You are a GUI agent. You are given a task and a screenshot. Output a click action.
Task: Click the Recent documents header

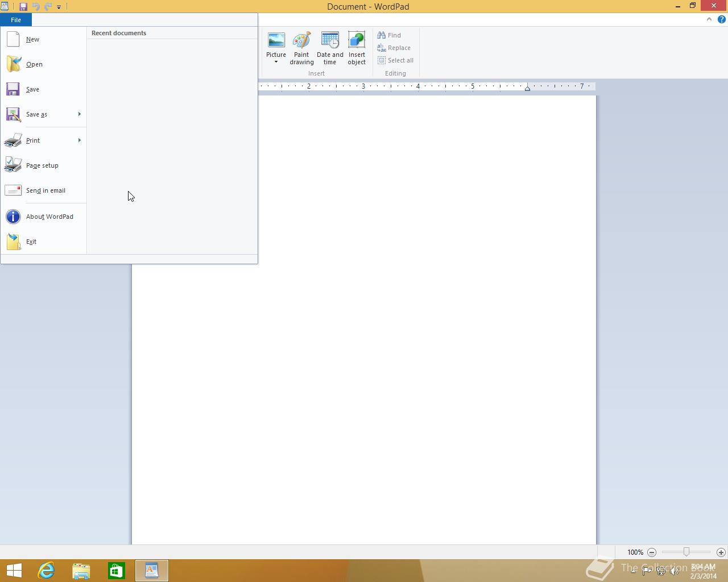(119, 33)
